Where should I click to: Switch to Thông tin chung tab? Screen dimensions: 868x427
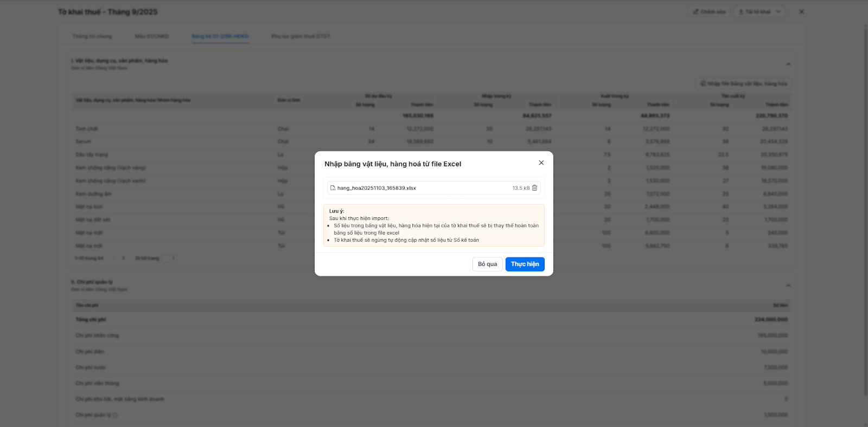click(x=92, y=36)
